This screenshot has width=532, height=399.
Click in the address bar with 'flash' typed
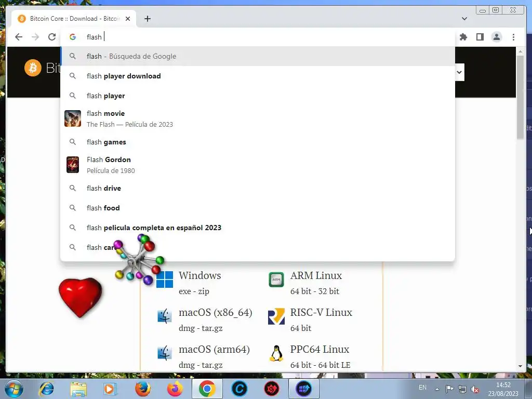click(258, 37)
